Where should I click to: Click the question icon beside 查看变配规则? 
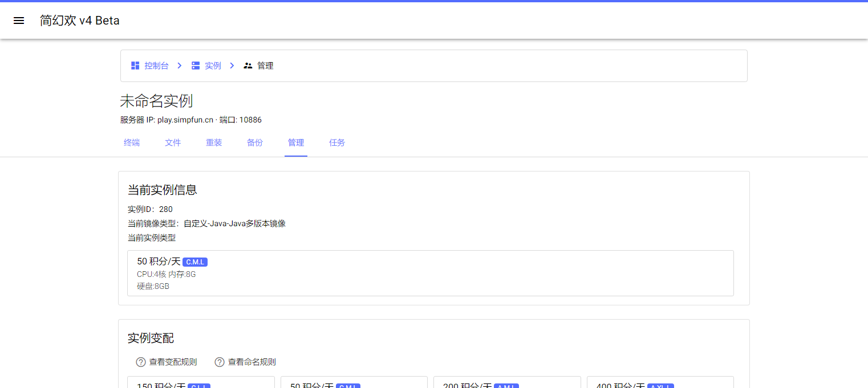[x=141, y=362]
